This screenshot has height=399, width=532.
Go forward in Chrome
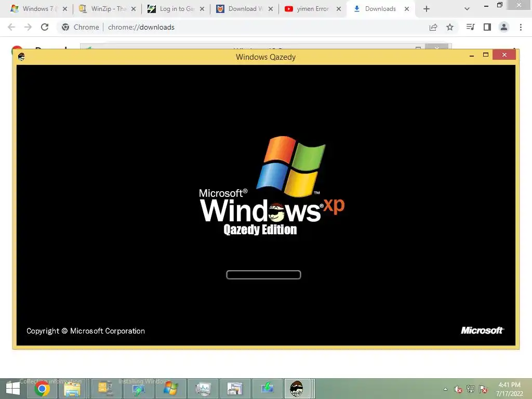pos(28,27)
